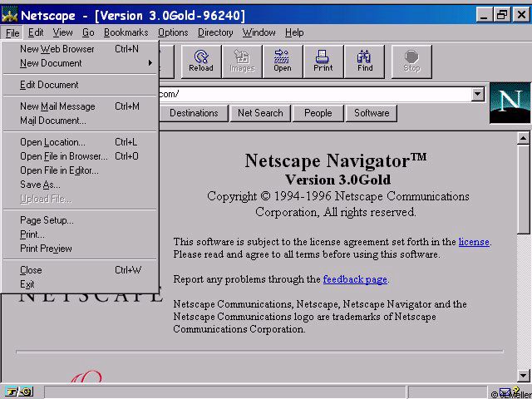Click inside the location URL field
This screenshot has height=399, width=532.
coord(314,94)
